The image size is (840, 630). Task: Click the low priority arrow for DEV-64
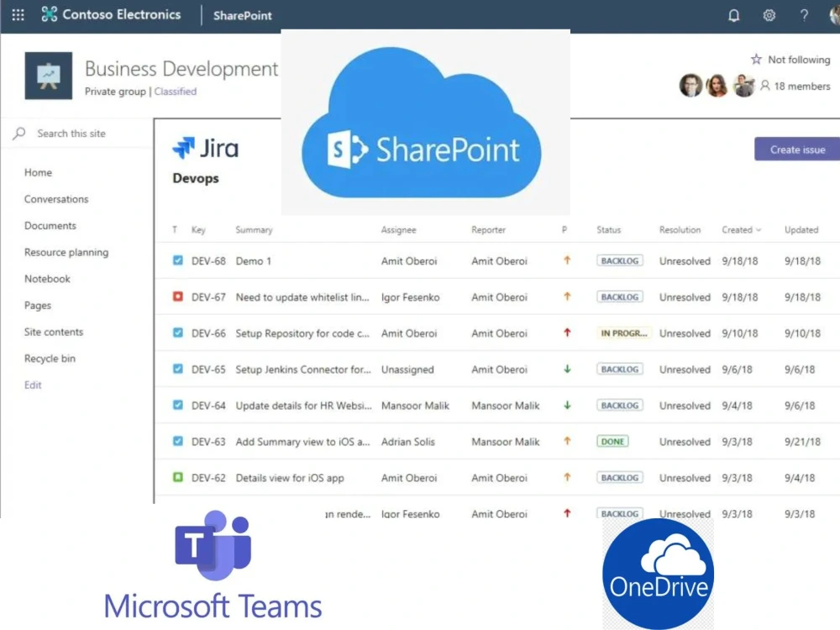click(567, 405)
